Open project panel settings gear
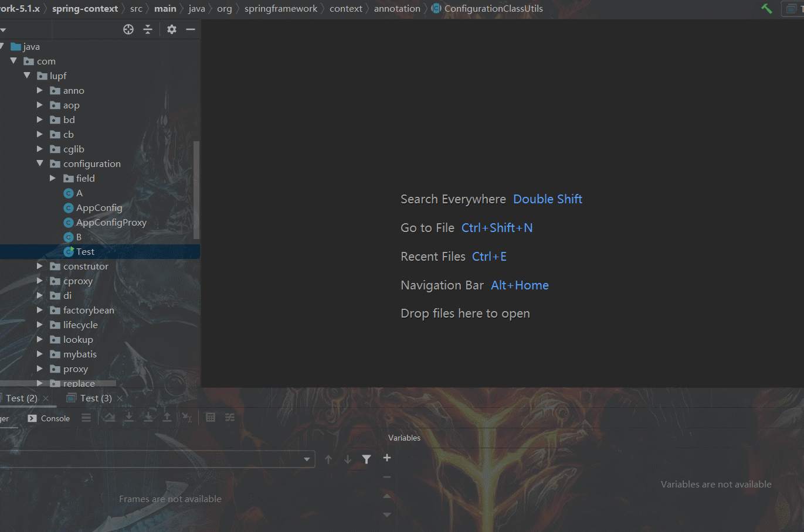This screenshot has width=804, height=532. coord(172,29)
